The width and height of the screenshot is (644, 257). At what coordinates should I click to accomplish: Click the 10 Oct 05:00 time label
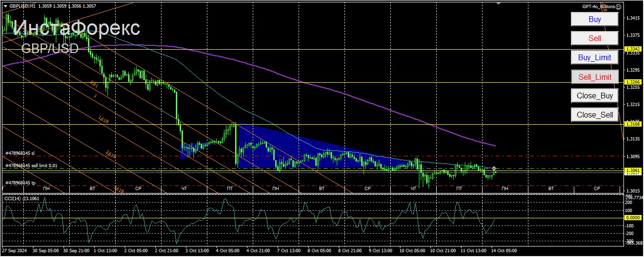(411, 250)
